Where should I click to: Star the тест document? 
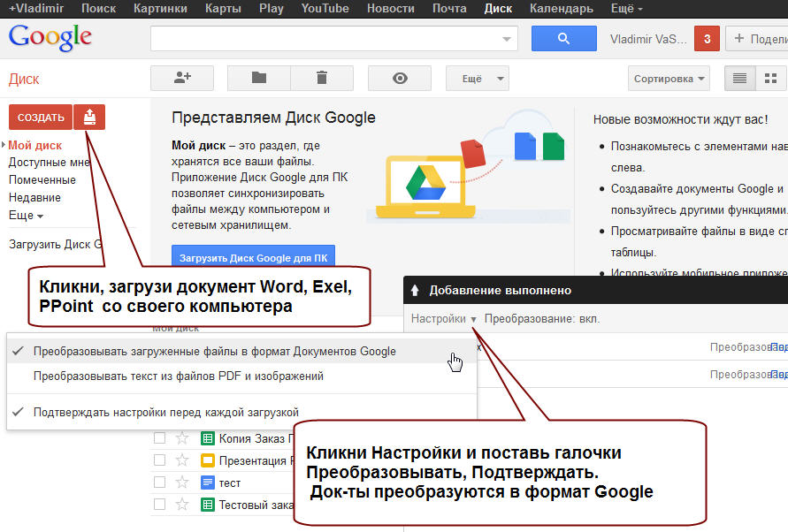click(x=182, y=483)
